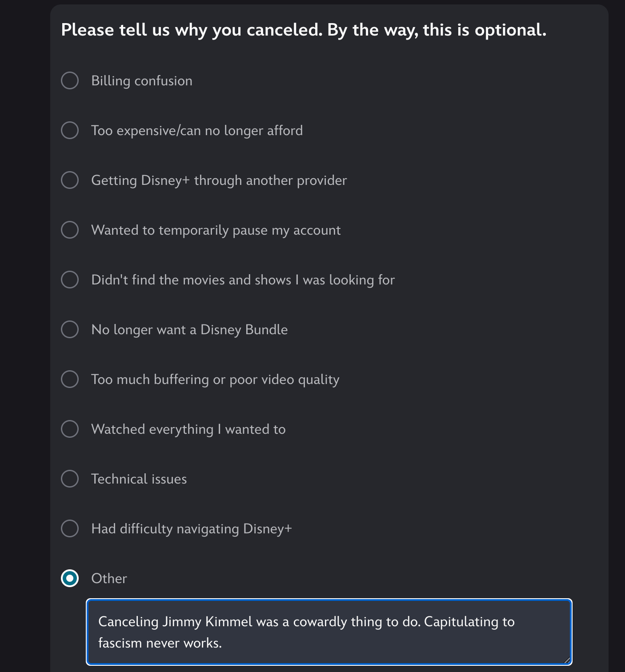This screenshot has height=672, width=625.
Task: Select radio circle for Didn't find movies and shows
Action: coord(70,280)
